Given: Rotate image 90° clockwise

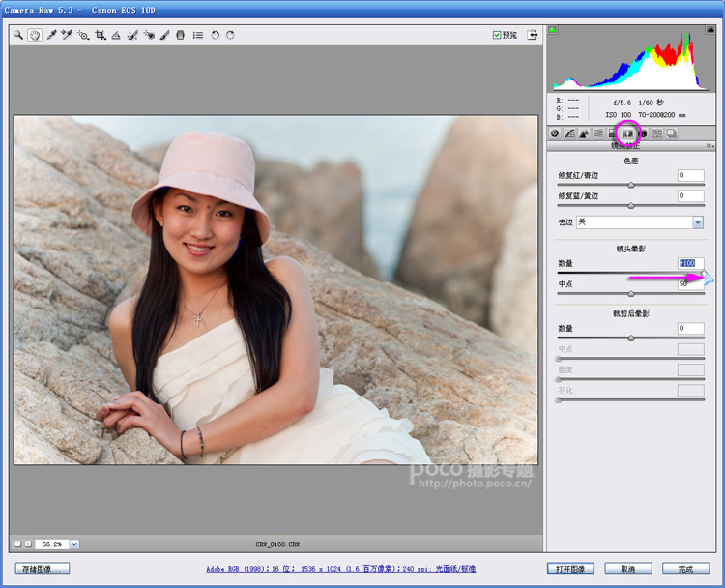Looking at the screenshot, I should click(x=230, y=35).
